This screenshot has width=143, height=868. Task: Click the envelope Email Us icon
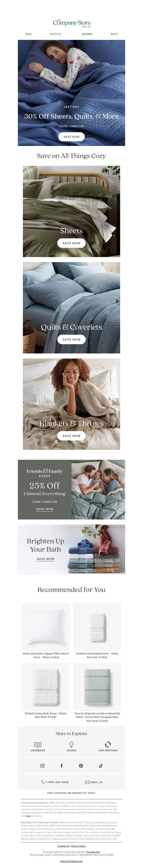pos(87,782)
